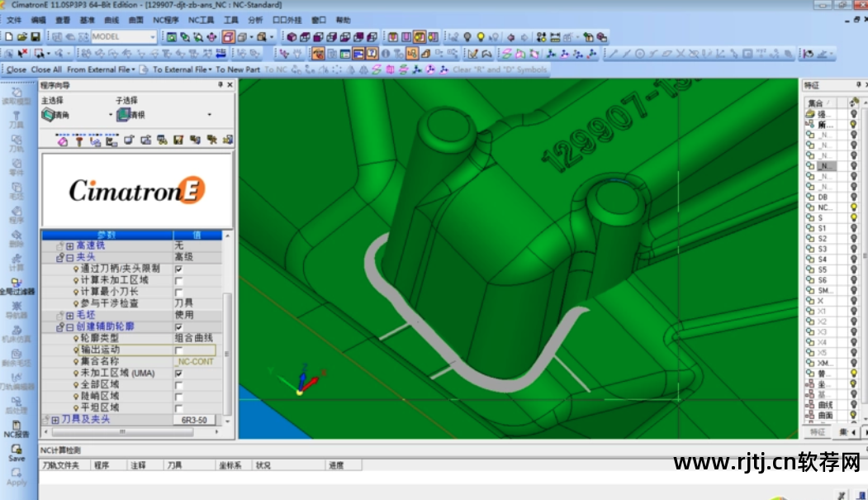Toggle the light bulb for the DB set

[854, 197]
